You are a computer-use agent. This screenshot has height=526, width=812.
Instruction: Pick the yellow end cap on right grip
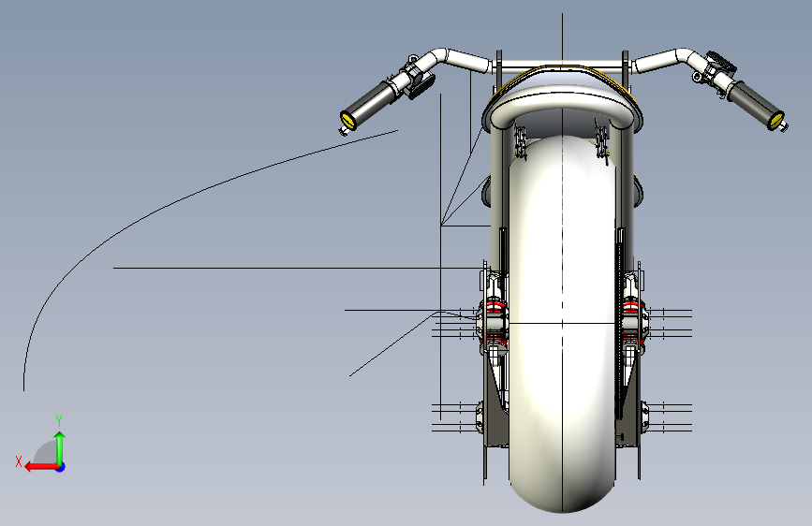tap(776, 120)
